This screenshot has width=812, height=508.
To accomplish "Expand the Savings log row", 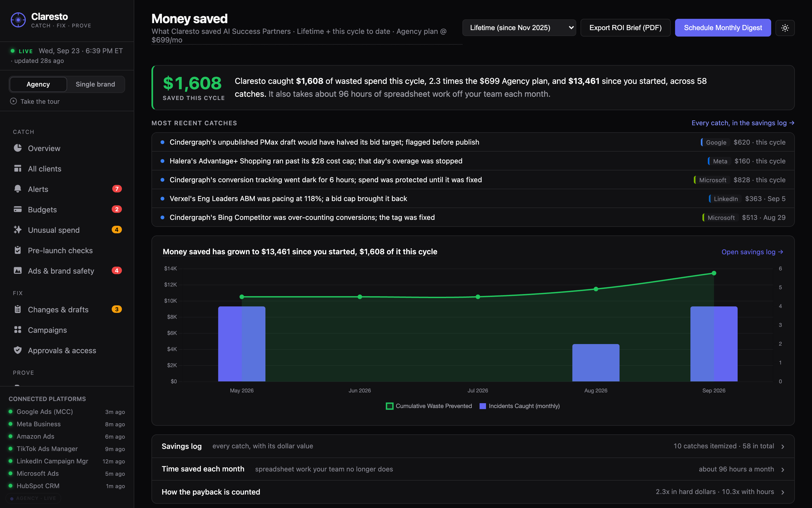I will coord(473,446).
